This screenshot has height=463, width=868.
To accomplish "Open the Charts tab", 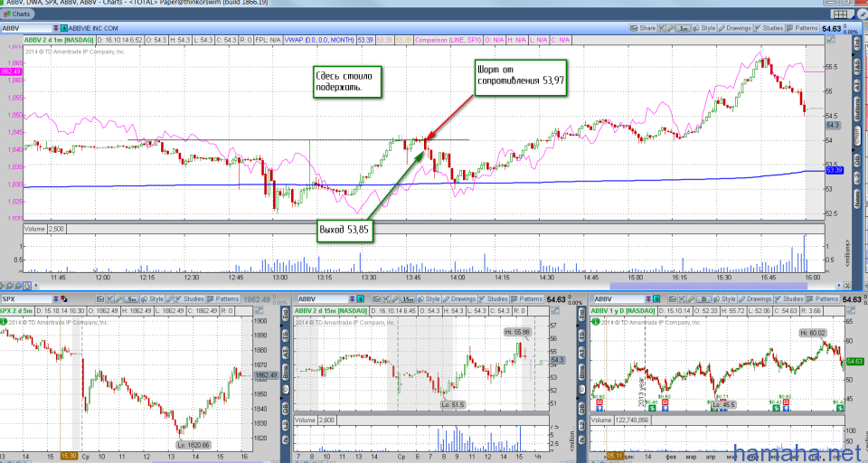I will tap(17, 14).
